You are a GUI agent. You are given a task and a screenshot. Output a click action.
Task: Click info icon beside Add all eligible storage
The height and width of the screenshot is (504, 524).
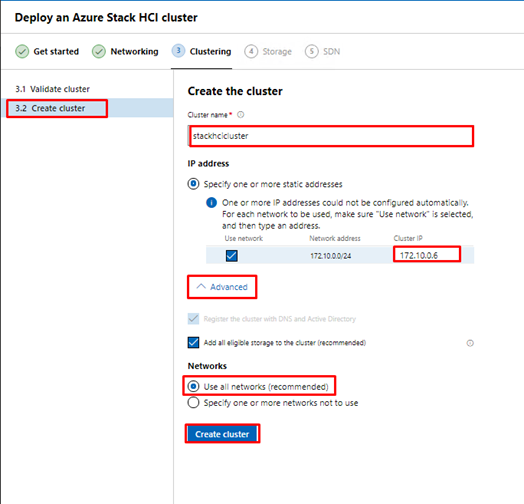tap(470, 343)
